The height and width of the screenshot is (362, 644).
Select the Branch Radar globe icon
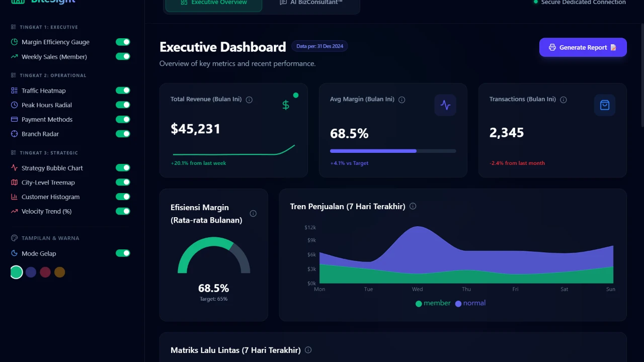[x=14, y=134]
